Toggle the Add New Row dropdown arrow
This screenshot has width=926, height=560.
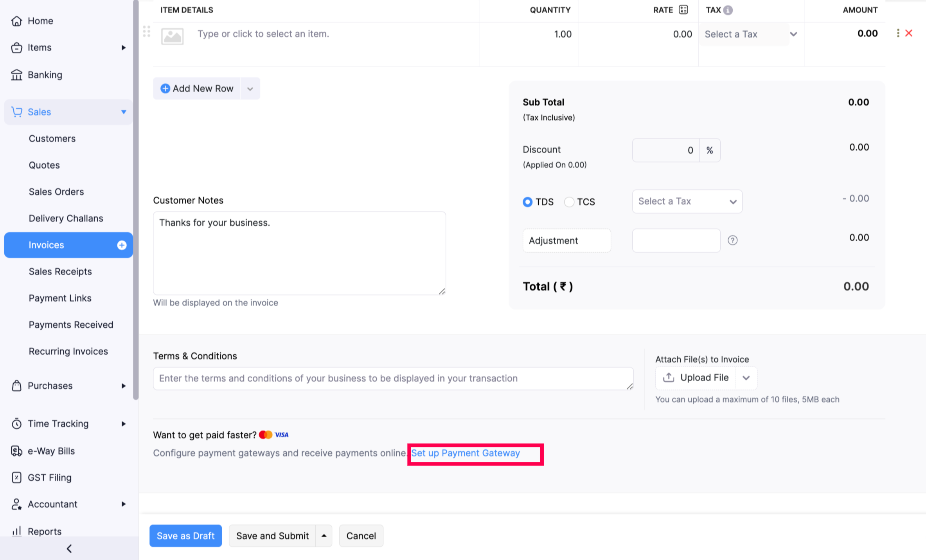(x=250, y=88)
